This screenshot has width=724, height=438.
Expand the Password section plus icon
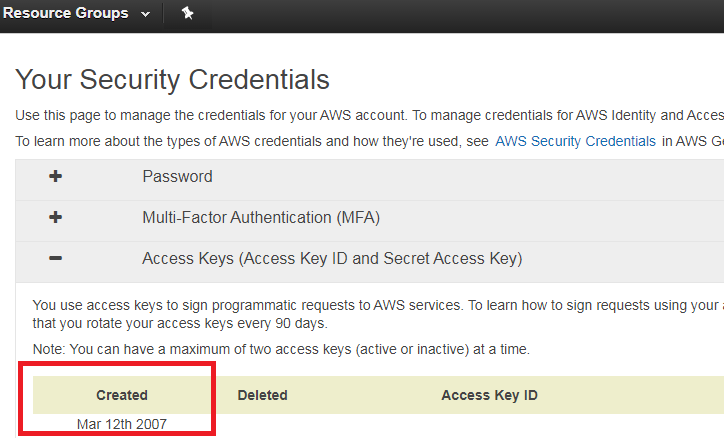55,176
